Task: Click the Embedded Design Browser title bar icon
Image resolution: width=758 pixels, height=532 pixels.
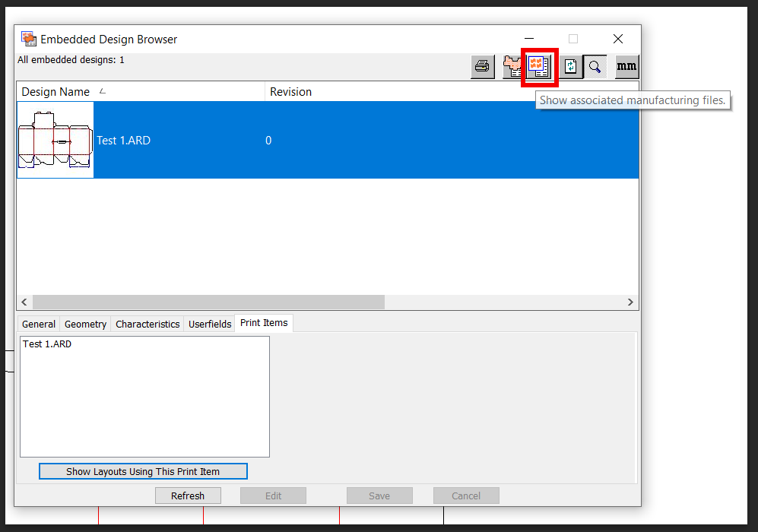Action: click(28, 38)
